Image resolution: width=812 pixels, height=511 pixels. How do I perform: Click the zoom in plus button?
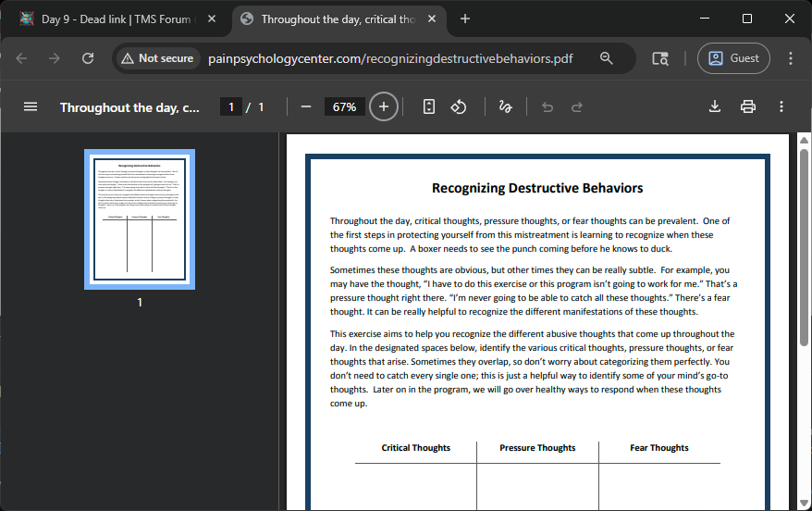point(383,106)
